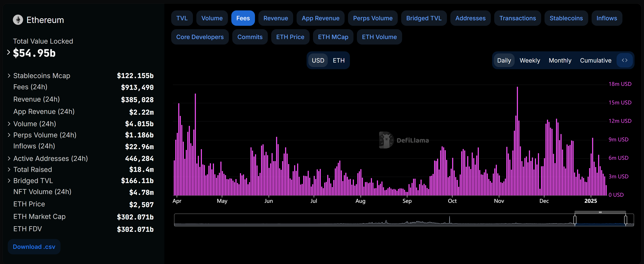Show the ETH Price chart

290,37
